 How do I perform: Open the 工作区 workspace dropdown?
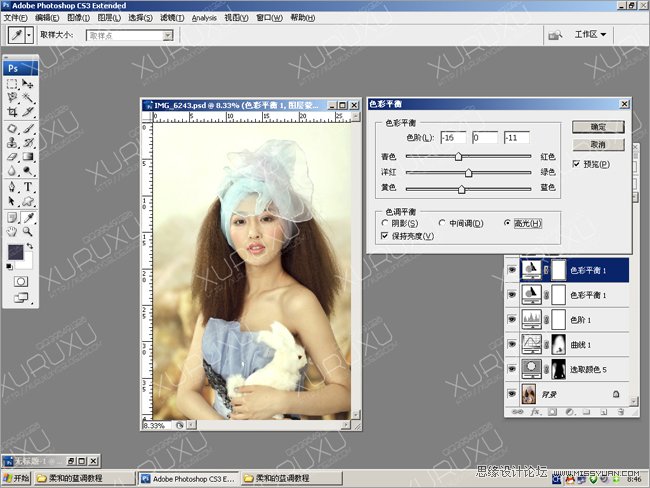click(x=590, y=34)
